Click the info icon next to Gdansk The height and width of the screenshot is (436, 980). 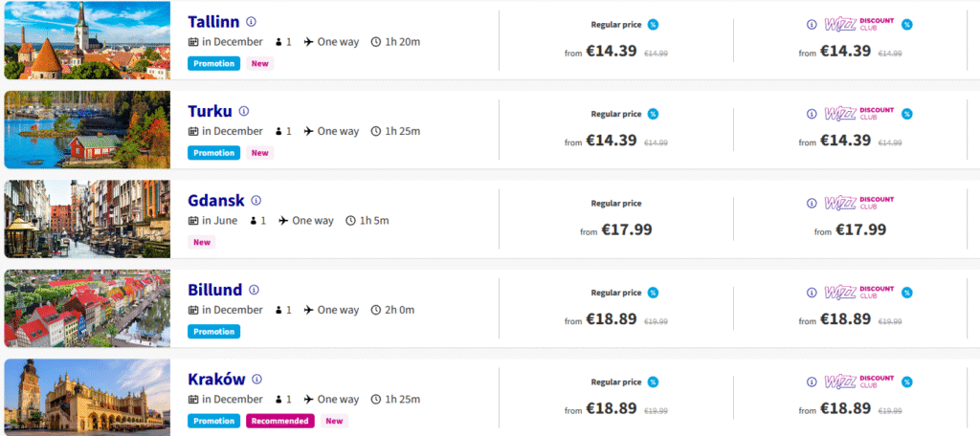tap(256, 201)
